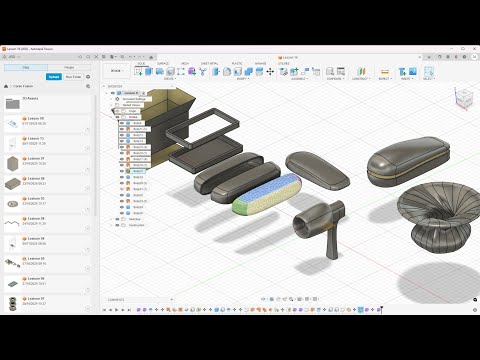This screenshot has width=480, height=360.
Task: Click the Redo arrow icon
Action: pyautogui.click(x=140, y=57)
